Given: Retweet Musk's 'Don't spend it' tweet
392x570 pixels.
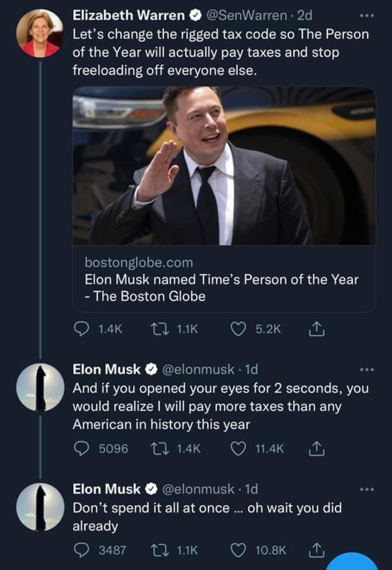Looking at the screenshot, I should [159, 550].
